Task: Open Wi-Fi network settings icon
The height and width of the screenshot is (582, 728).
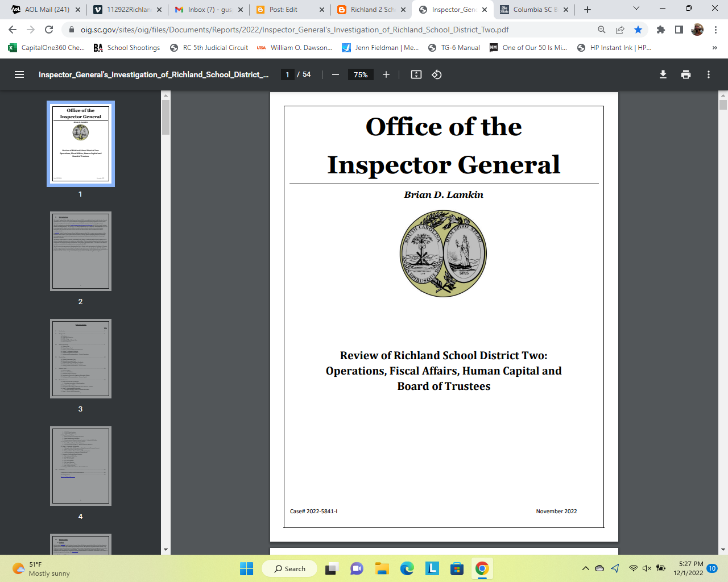Action: point(633,568)
